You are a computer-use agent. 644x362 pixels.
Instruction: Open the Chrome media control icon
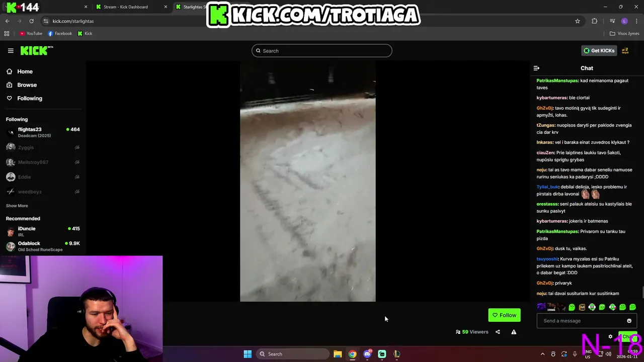[612, 21]
